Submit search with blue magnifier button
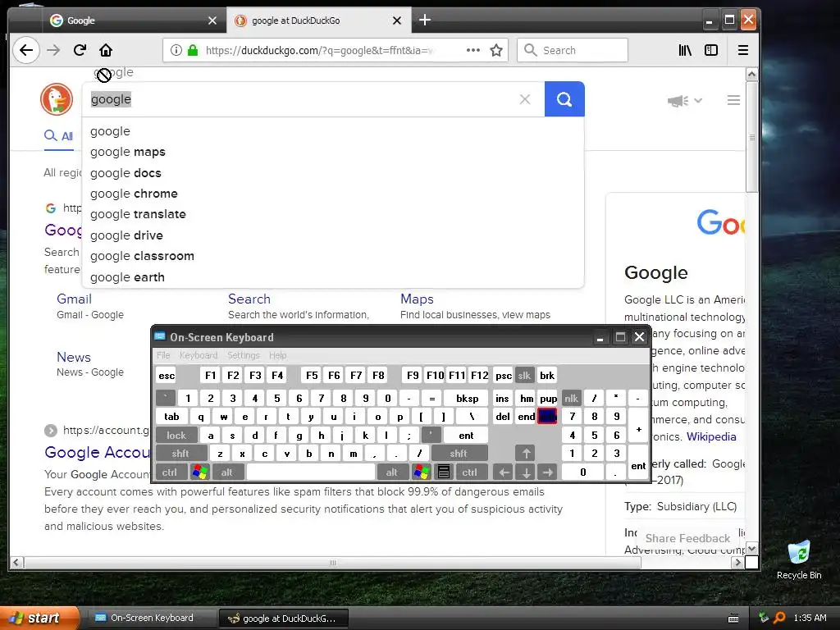840x630 pixels. coord(564,99)
